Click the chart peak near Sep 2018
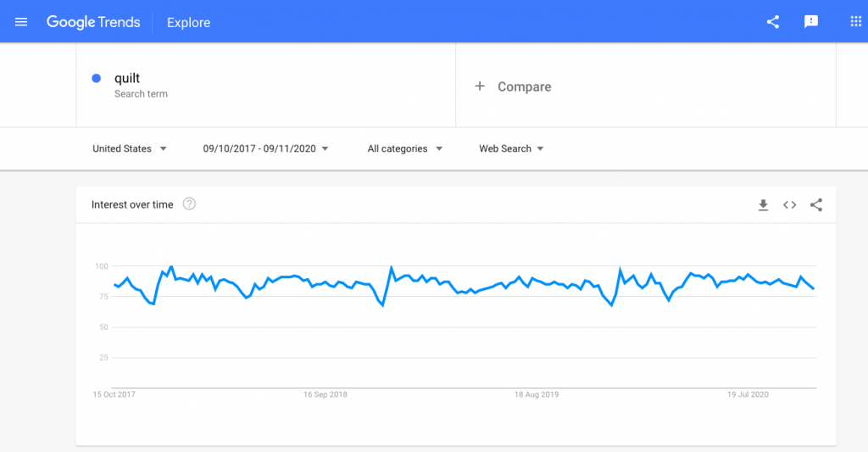868x452 pixels. point(392,267)
